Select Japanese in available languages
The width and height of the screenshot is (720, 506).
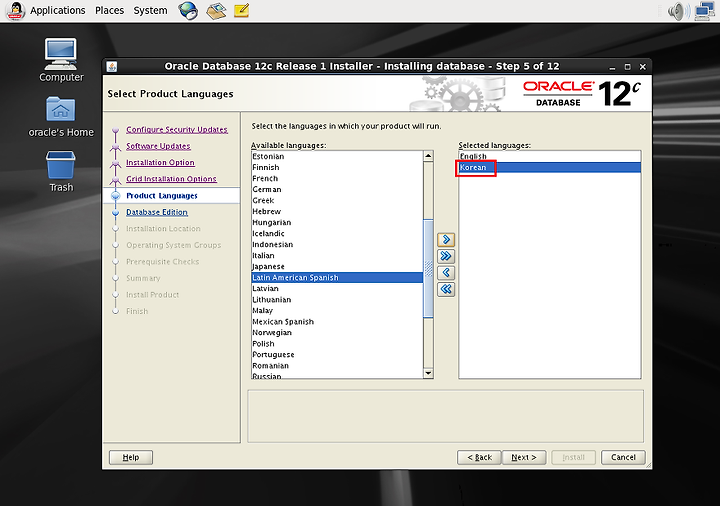[x=337, y=267]
